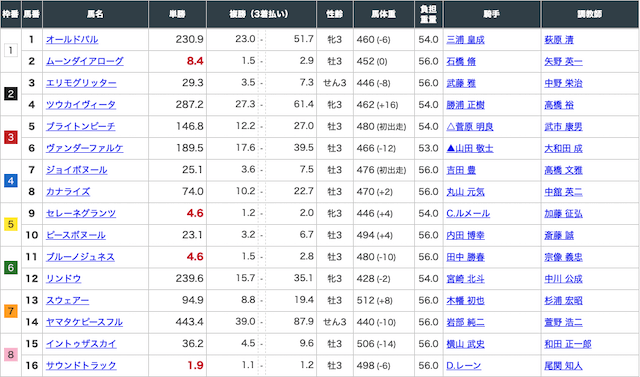Open trainer 高橋 文雅 page
640x377 pixels.
point(563,170)
